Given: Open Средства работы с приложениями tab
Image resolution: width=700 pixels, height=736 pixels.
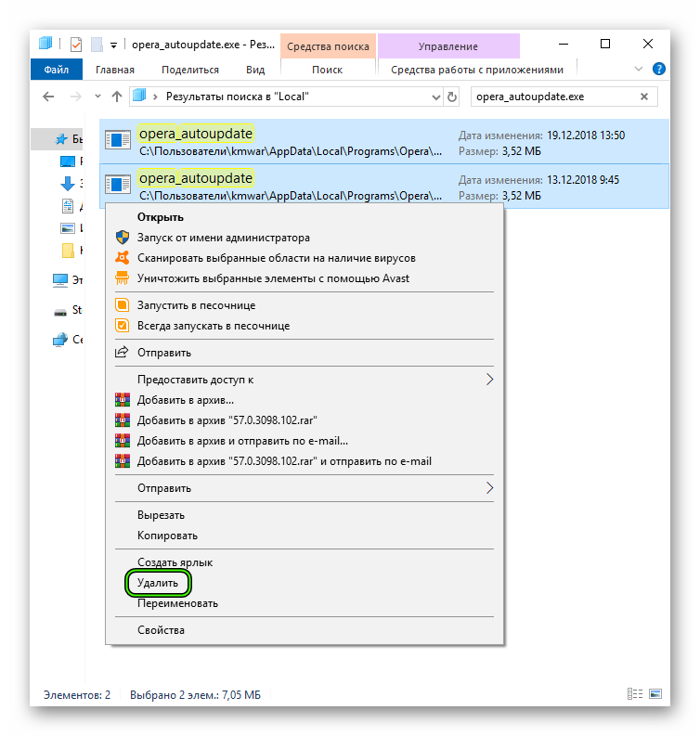Looking at the screenshot, I should (x=477, y=70).
